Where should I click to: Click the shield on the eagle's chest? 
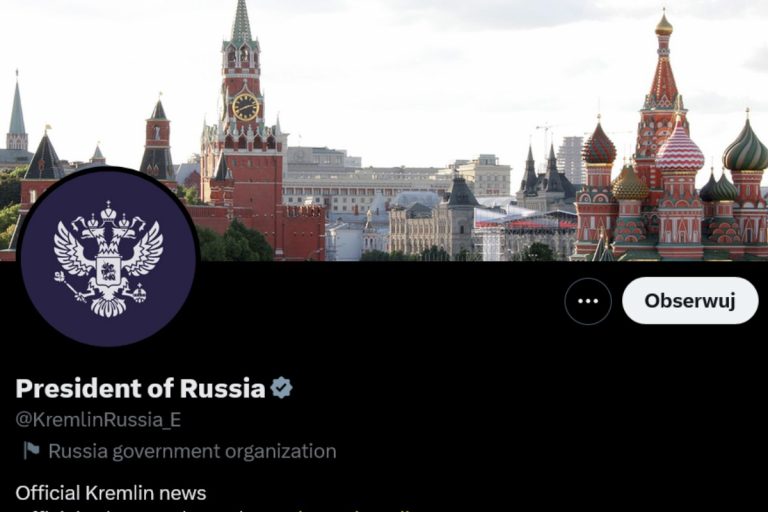[109, 270]
